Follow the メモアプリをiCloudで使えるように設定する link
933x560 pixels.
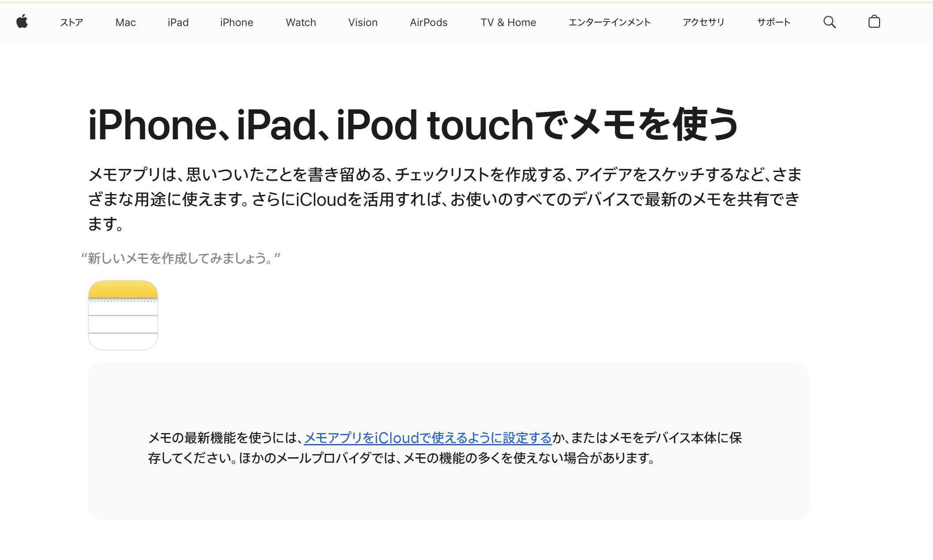click(427, 438)
